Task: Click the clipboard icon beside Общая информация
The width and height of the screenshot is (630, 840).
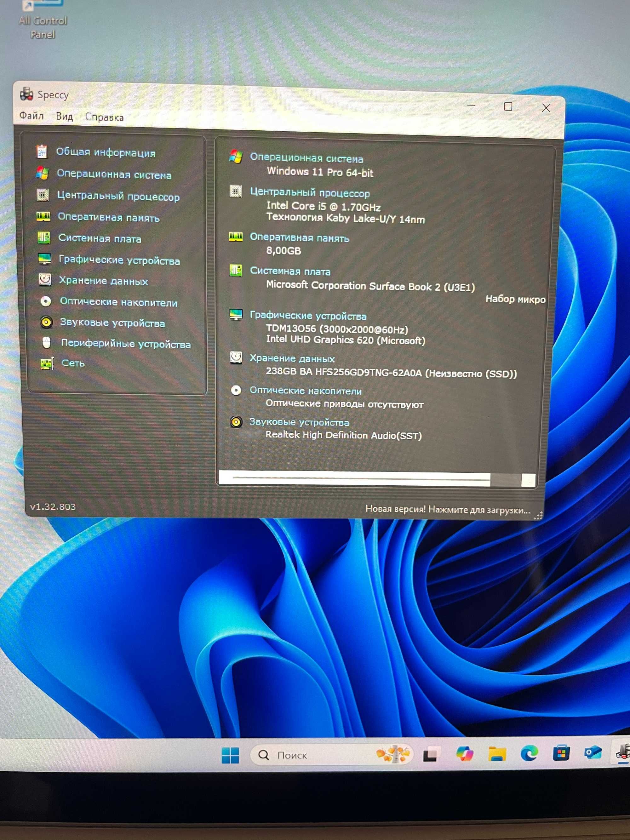Action: pos(42,151)
